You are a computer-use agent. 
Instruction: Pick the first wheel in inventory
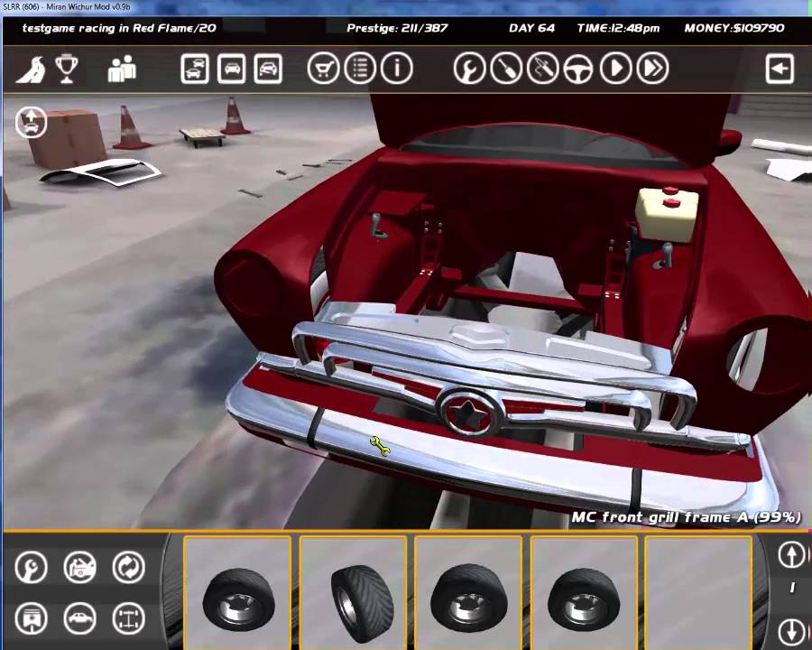237,593
